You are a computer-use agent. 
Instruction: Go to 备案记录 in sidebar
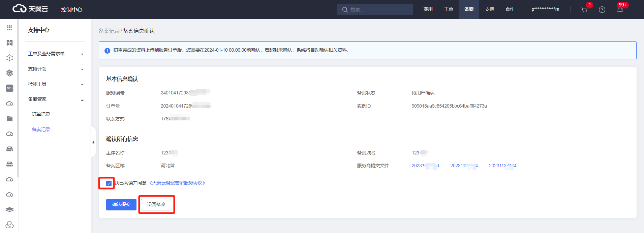click(41, 130)
